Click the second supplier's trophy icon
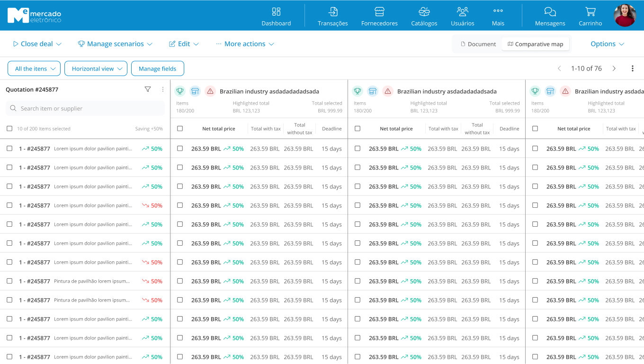 pyautogui.click(x=358, y=91)
